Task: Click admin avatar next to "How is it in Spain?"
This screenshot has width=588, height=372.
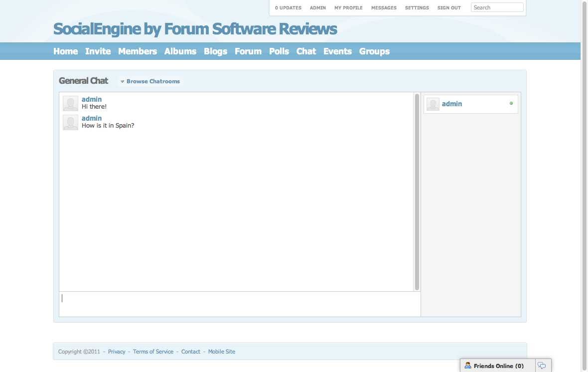Action: [70, 122]
